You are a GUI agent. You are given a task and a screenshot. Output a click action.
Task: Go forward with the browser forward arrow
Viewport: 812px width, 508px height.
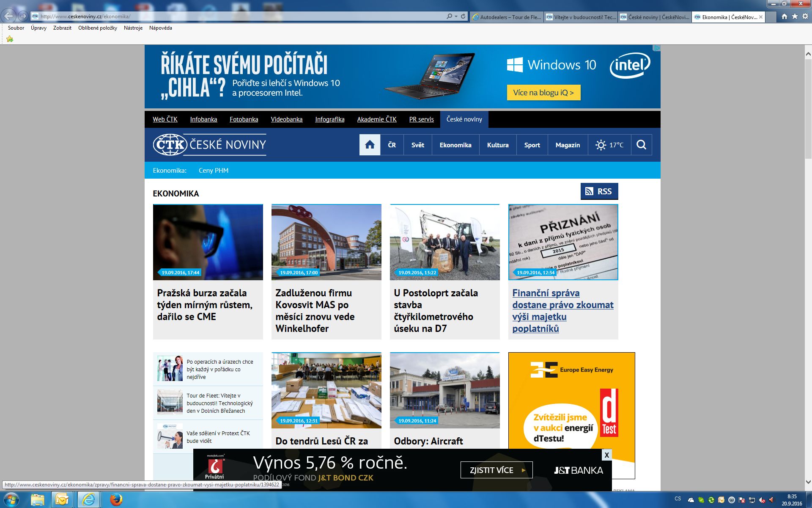point(23,16)
